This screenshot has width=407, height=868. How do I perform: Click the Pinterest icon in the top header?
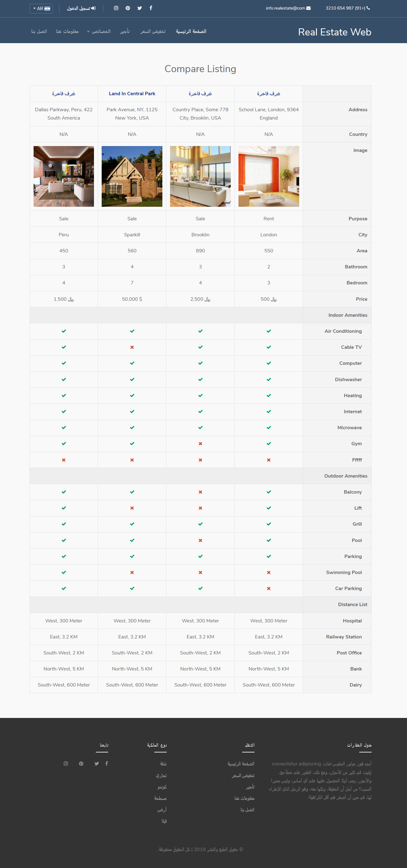coord(128,8)
